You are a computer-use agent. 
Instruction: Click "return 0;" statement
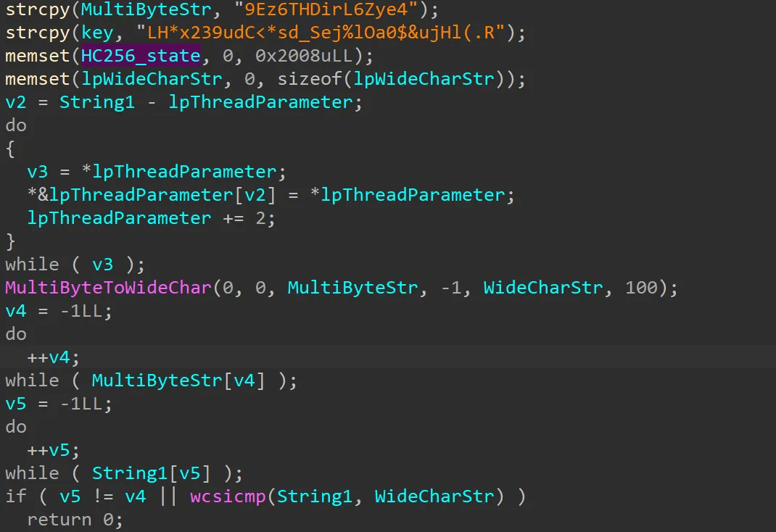pos(75,520)
